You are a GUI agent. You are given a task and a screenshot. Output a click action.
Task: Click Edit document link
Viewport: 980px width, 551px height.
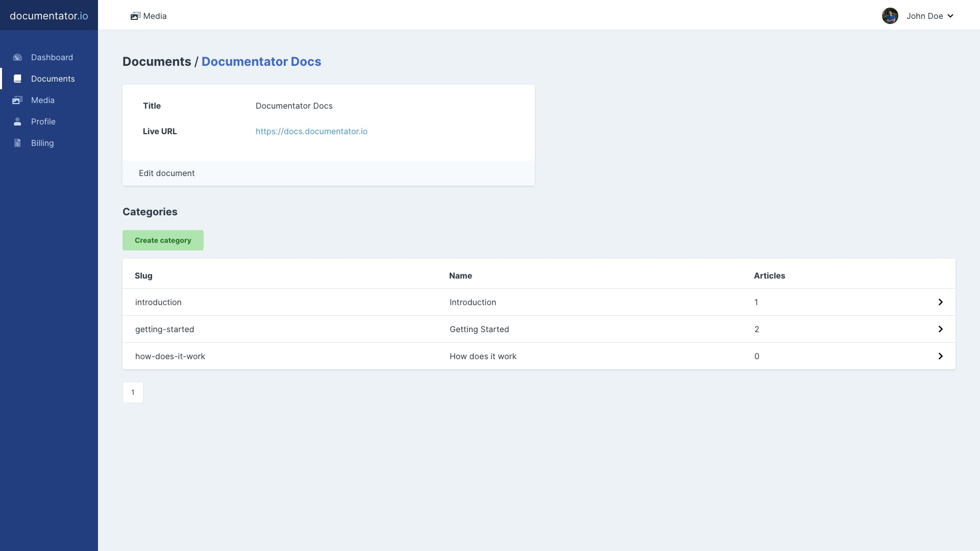click(166, 173)
